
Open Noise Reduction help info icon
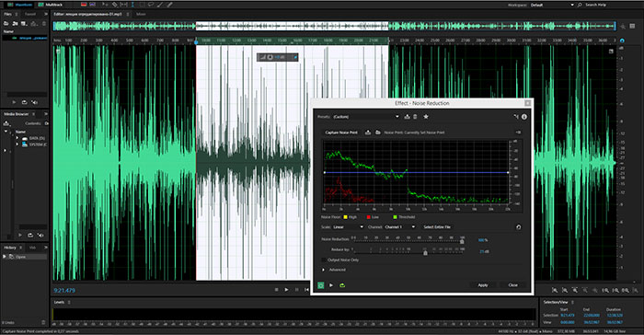(524, 117)
